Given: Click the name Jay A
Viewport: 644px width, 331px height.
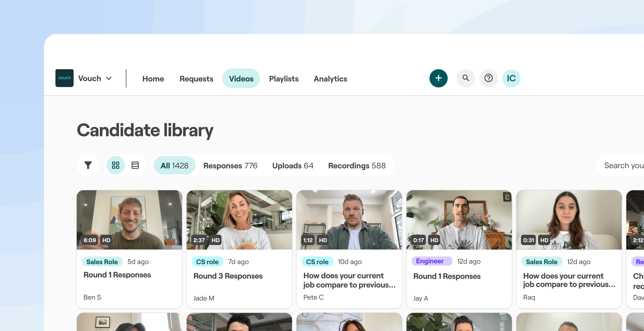Looking at the screenshot, I should pos(421,298).
